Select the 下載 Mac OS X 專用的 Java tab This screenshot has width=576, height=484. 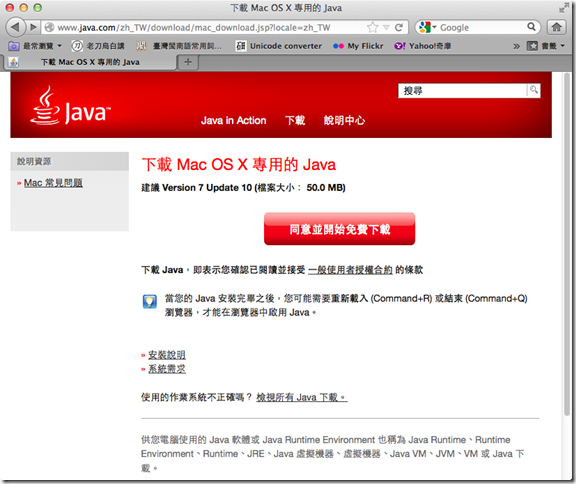(x=90, y=62)
